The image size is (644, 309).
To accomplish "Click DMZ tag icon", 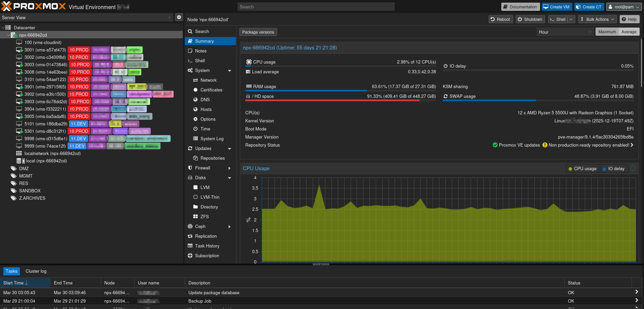I will click(14, 168).
